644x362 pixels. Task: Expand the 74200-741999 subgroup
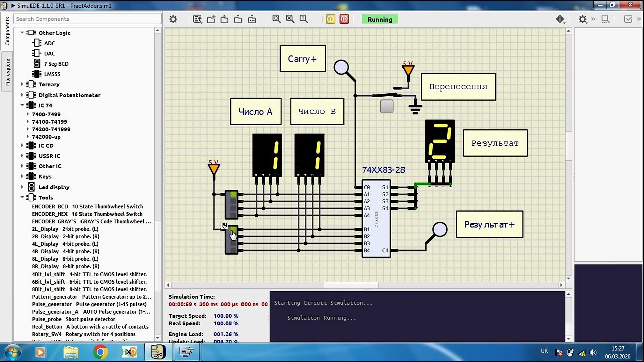[28, 129]
